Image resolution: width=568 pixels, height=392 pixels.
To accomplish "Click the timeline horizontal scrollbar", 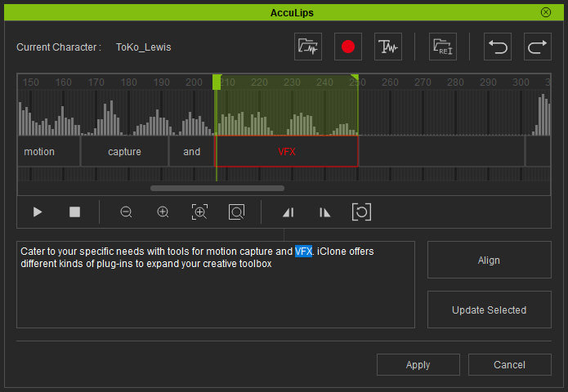I will point(217,188).
